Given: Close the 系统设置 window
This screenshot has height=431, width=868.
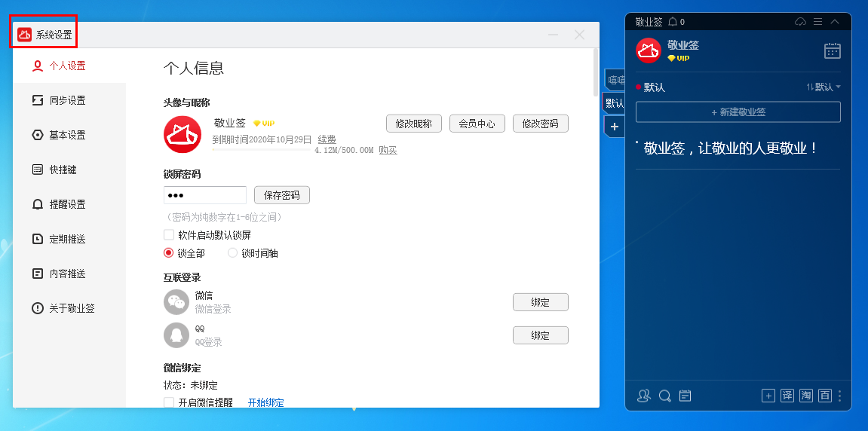Looking at the screenshot, I should 580,35.
